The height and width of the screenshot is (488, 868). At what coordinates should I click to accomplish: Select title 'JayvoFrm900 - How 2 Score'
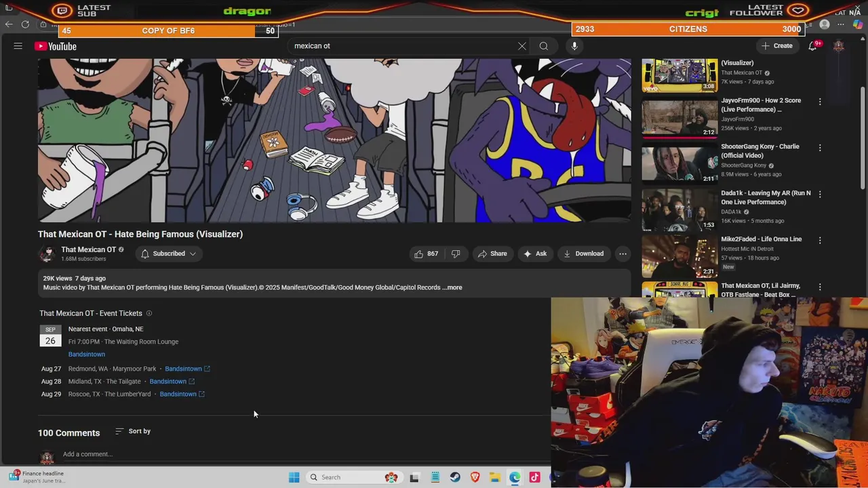tap(761, 105)
